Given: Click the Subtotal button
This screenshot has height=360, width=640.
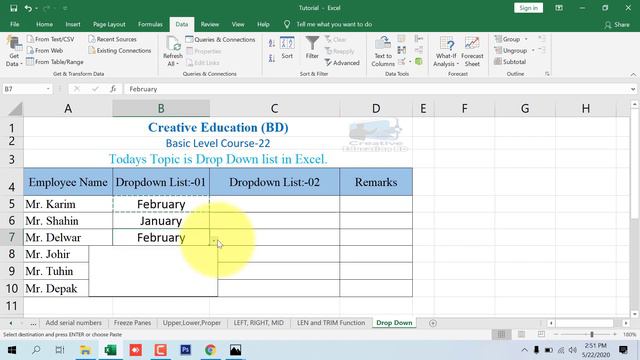Looking at the screenshot, I should [x=510, y=62].
